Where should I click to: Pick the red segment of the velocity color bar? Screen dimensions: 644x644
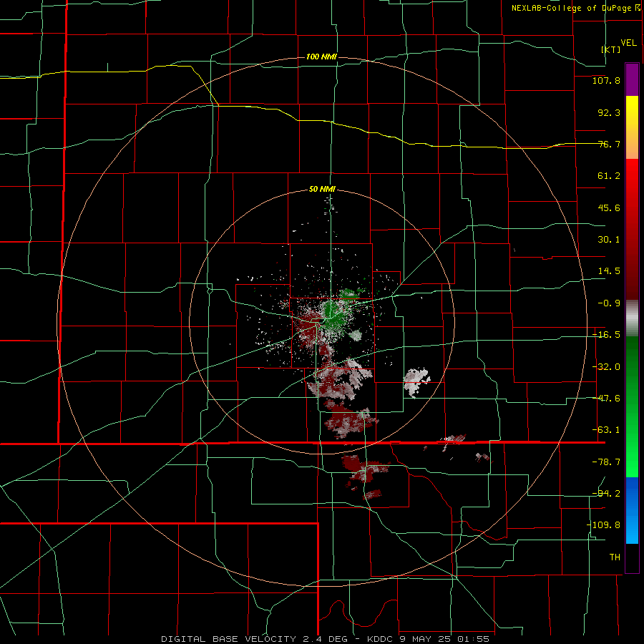coord(632,229)
